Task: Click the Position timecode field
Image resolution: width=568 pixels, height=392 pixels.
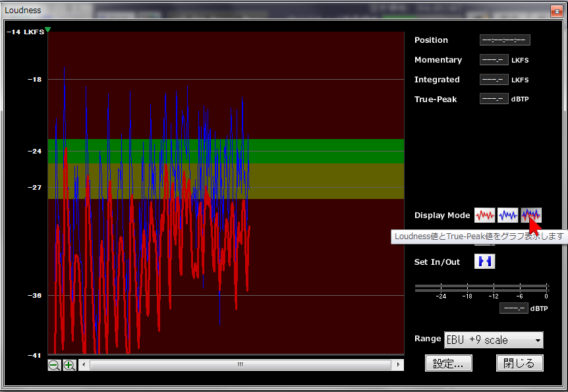Action: coord(505,40)
